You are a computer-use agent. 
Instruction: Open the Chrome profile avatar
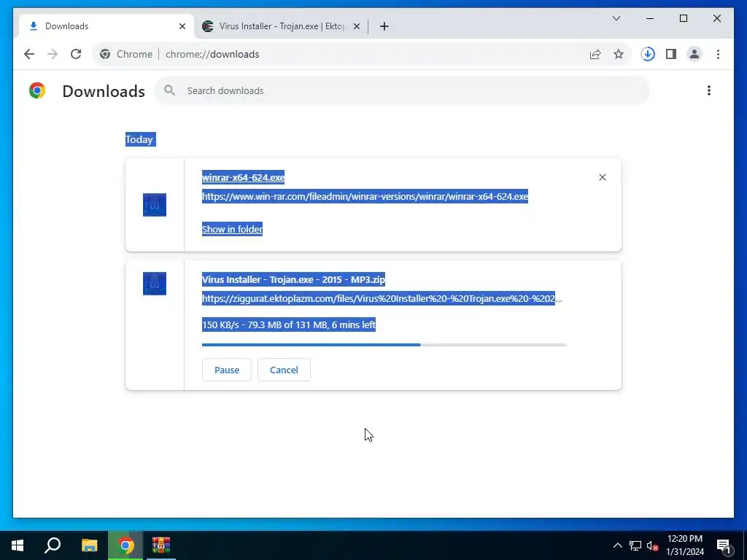tap(694, 54)
